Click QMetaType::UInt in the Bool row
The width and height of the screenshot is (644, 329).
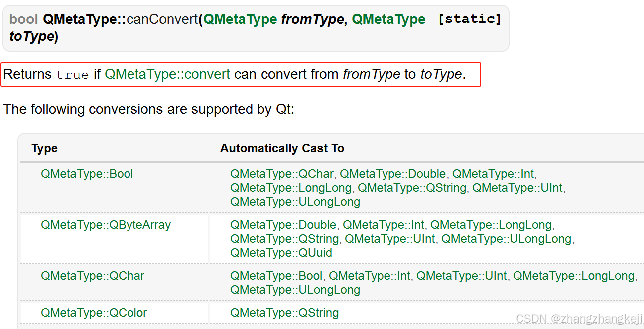click(x=517, y=188)
